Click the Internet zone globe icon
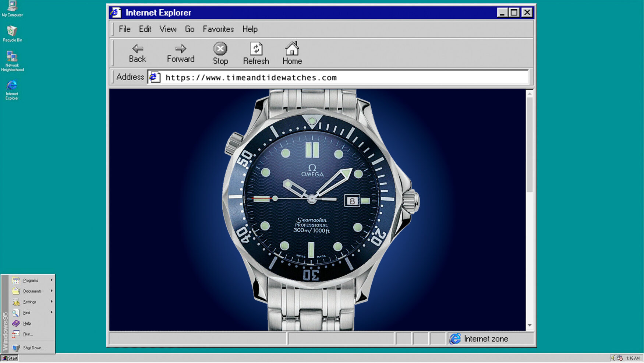The image size is (644, 363). click(x=455, y=339)
